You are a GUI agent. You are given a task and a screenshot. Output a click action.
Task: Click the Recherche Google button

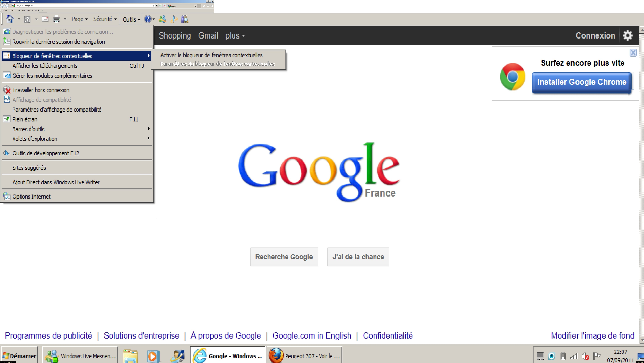click(284, 257)
